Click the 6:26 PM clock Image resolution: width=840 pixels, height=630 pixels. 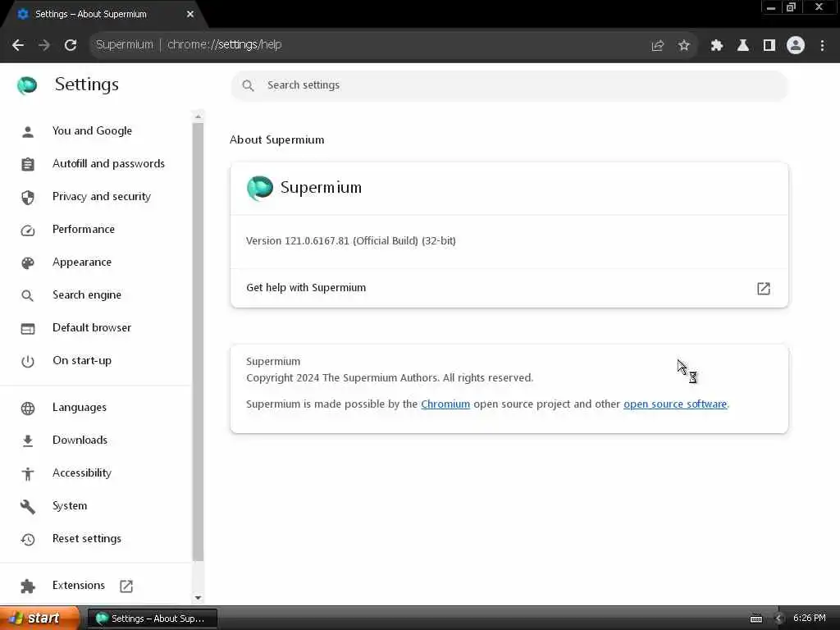point(809,618)
